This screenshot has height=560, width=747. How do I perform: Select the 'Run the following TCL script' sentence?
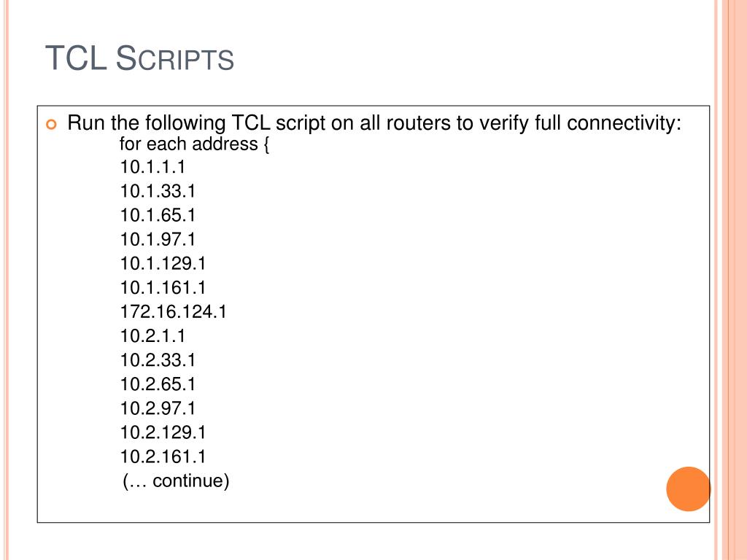pyautogui.click(x=374, y=122)
